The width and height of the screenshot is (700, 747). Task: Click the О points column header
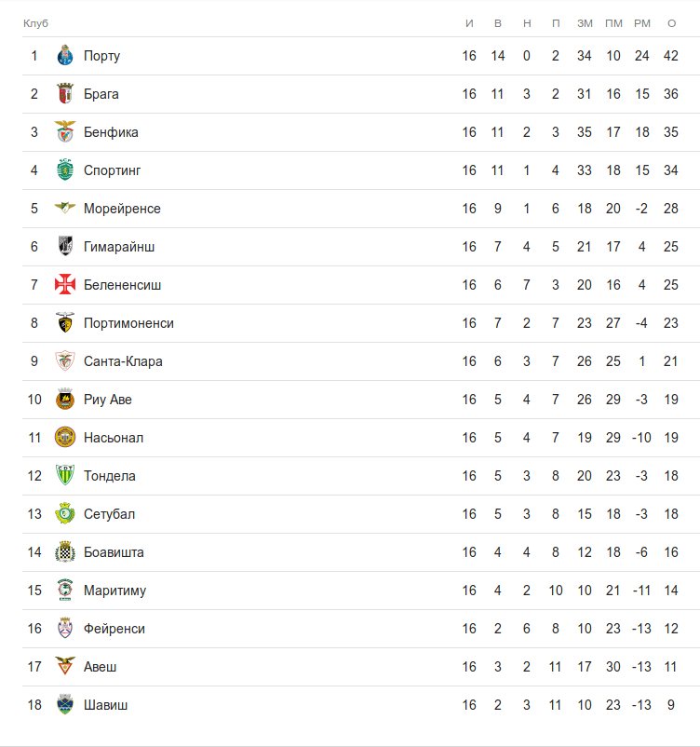(671, 22)
